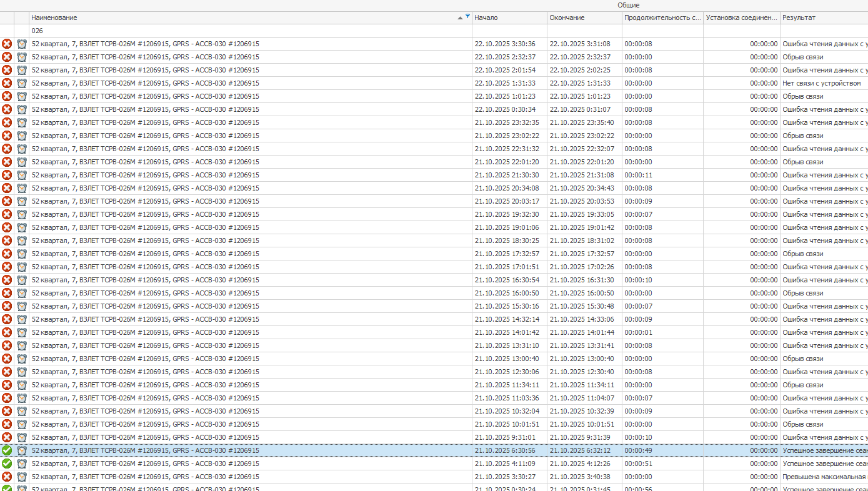Sort by the Начало column header

(509, 17)
